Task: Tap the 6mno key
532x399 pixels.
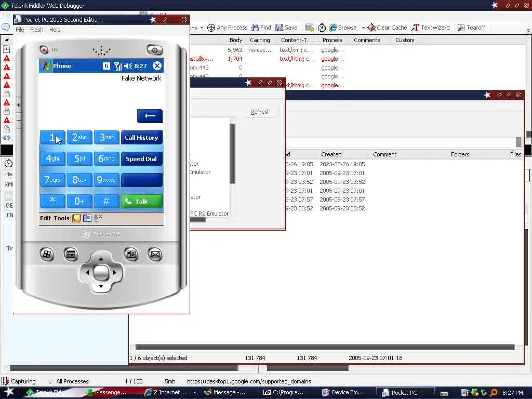Action: [x=106, y=158]
